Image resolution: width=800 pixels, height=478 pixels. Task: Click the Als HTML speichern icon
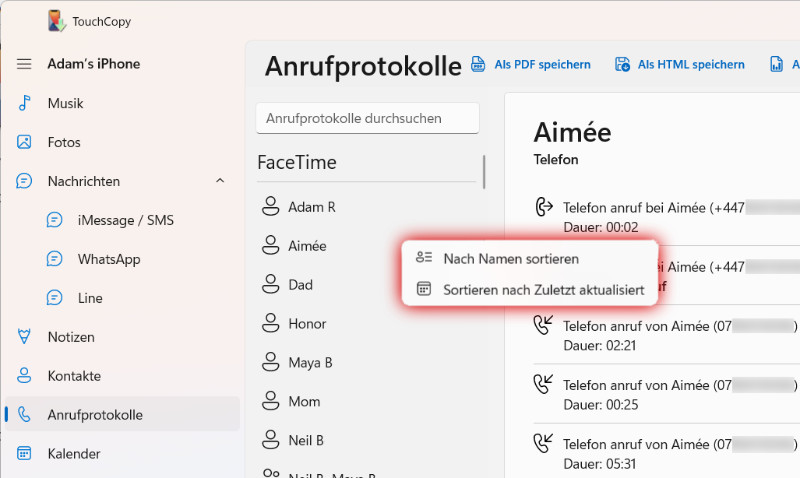622,64
